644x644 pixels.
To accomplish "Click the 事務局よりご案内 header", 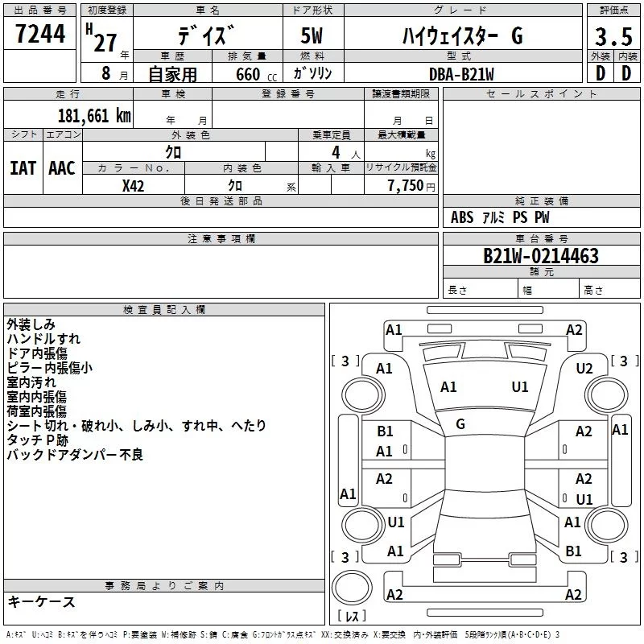I will click(x=164, y=586).
